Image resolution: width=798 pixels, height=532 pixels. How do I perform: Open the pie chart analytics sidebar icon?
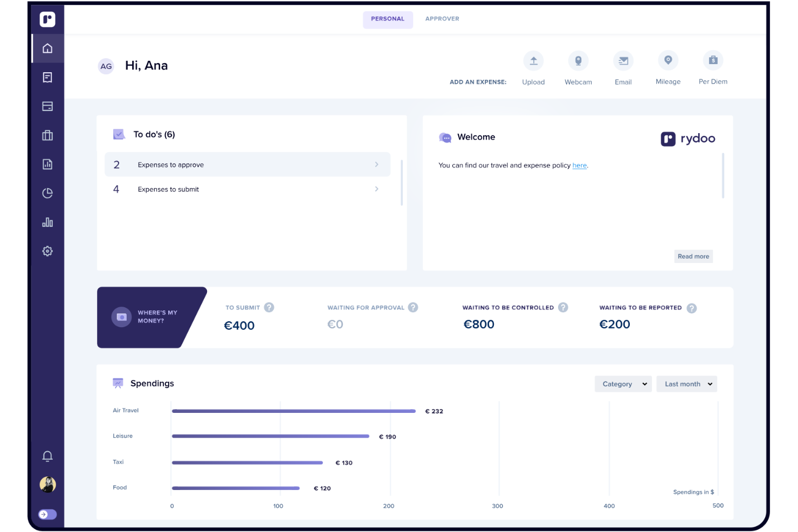[x=47, y=192]
